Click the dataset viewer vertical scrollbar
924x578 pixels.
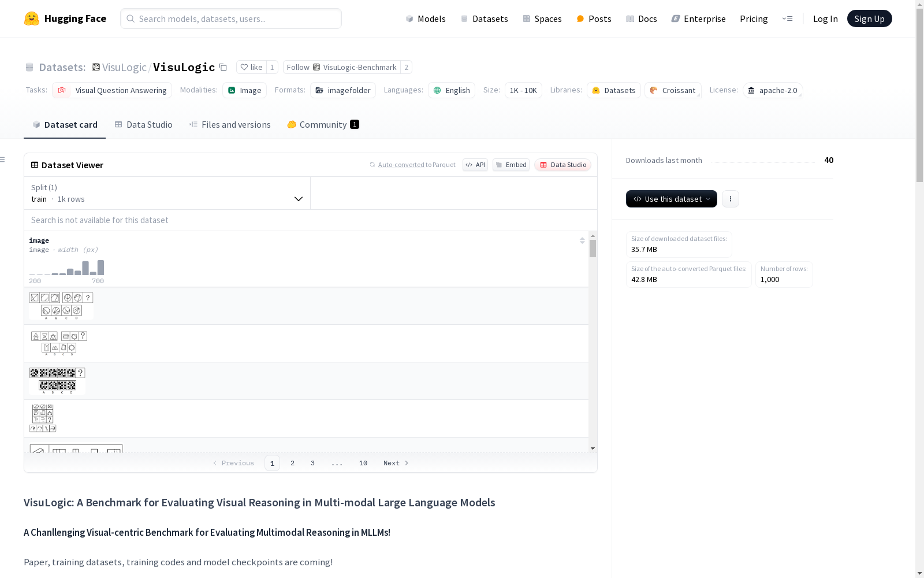(593, 249)
